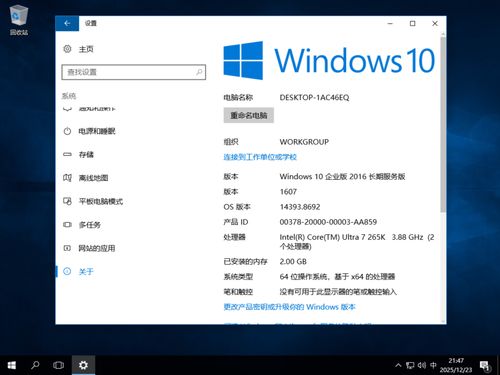Open 多任务 settings page
The image size is (500, 375).
coord(89,225)
